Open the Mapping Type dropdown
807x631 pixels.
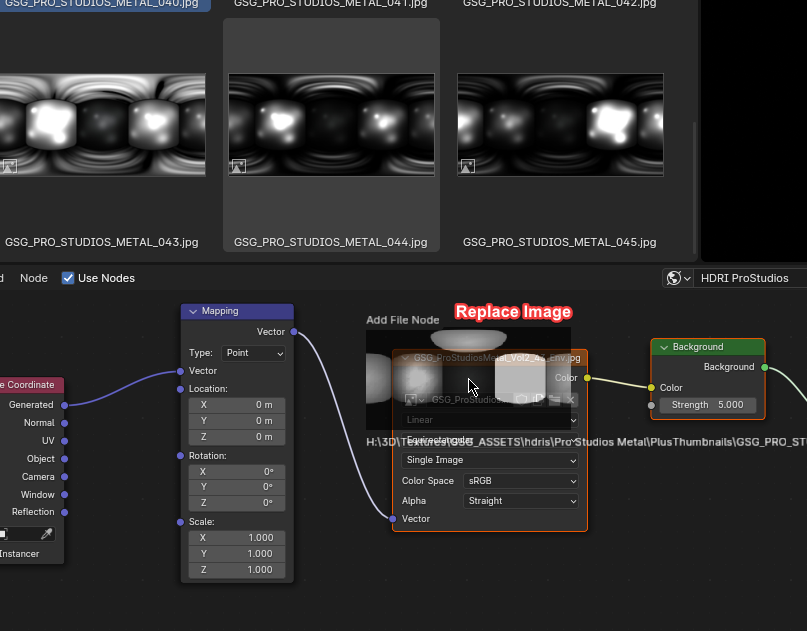point(253,353)
